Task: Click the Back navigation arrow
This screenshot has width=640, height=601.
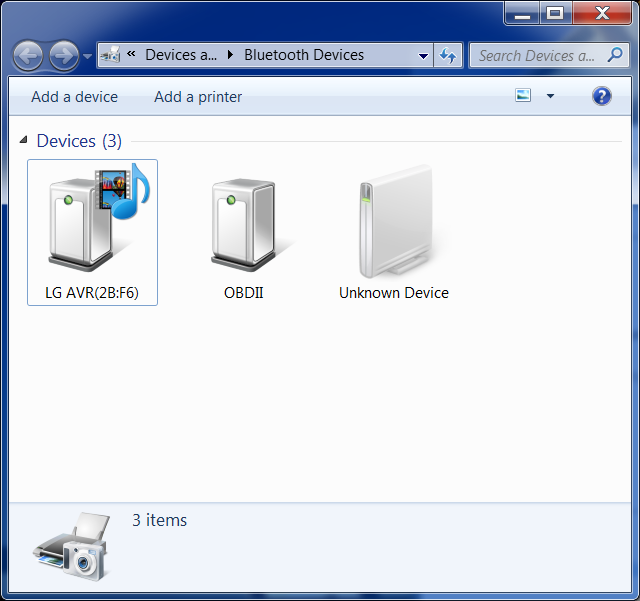Action: click(x=27, y=55)
